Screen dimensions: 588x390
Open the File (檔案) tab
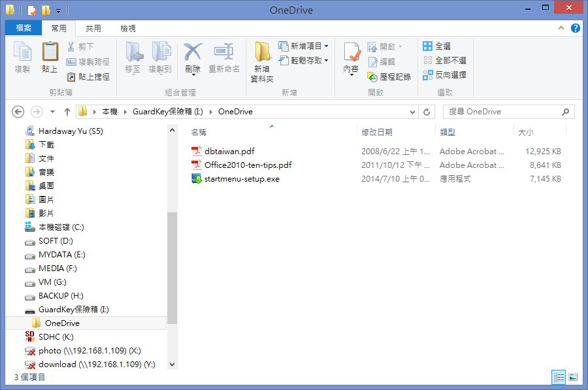(24, 28)
